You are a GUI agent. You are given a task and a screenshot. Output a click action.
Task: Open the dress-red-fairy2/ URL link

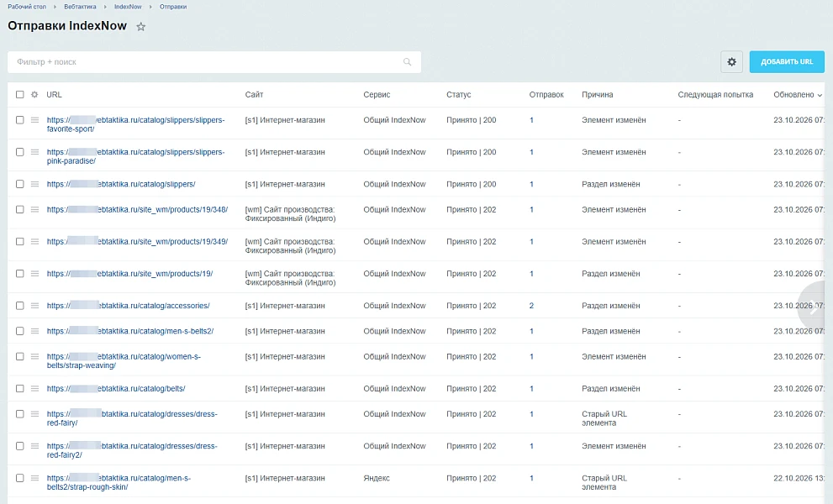[132, 450]
